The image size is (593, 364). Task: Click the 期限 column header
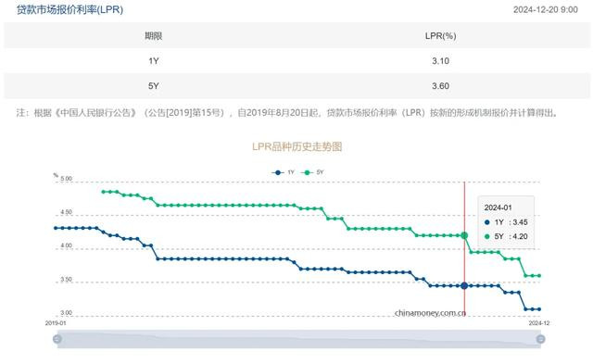coord(153,36)
